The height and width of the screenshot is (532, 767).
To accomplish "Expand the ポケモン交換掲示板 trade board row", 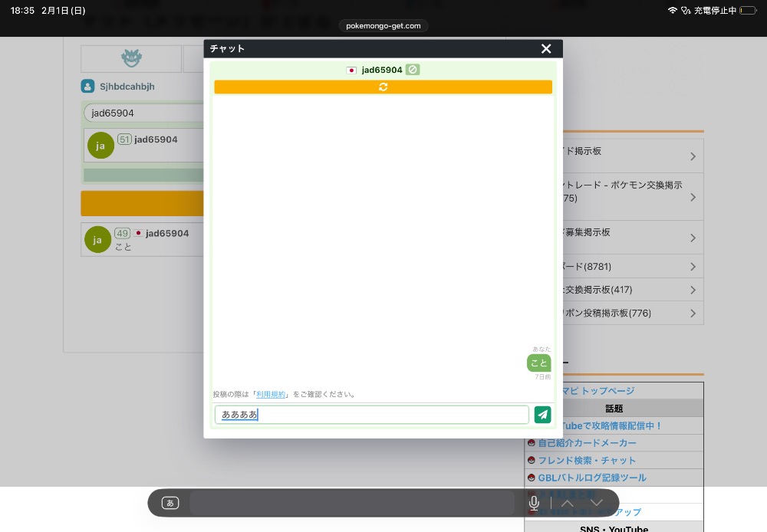I will tap(693, 197).
